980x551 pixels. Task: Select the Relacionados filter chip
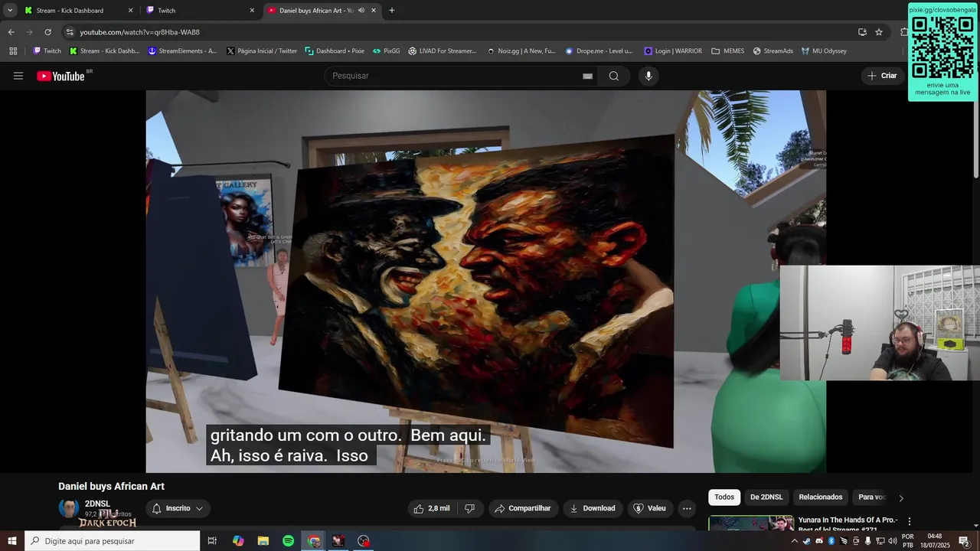coord(821,497)
